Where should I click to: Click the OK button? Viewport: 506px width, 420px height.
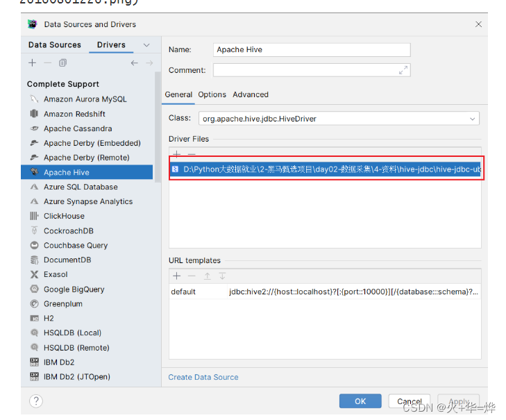[360, 401]
